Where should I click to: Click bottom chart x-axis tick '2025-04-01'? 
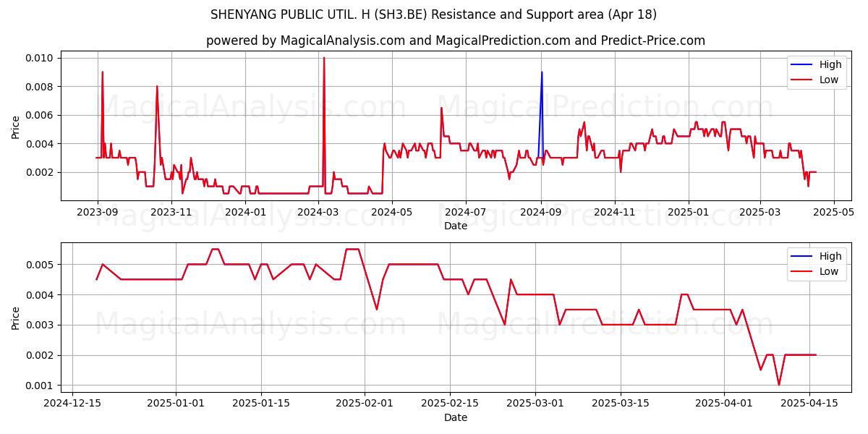[724, 404]
